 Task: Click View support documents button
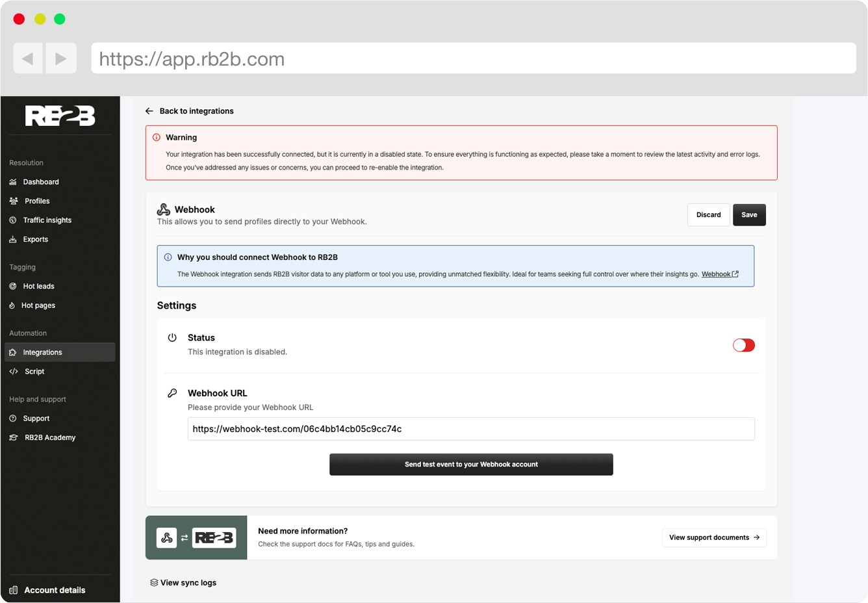(714, 537)
